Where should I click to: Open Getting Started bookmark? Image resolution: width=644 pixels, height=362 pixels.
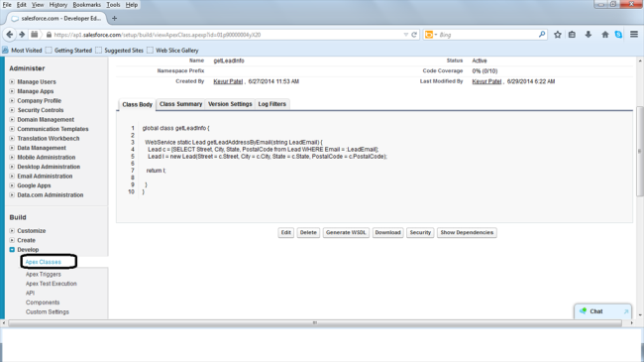[x=68, y=51]
